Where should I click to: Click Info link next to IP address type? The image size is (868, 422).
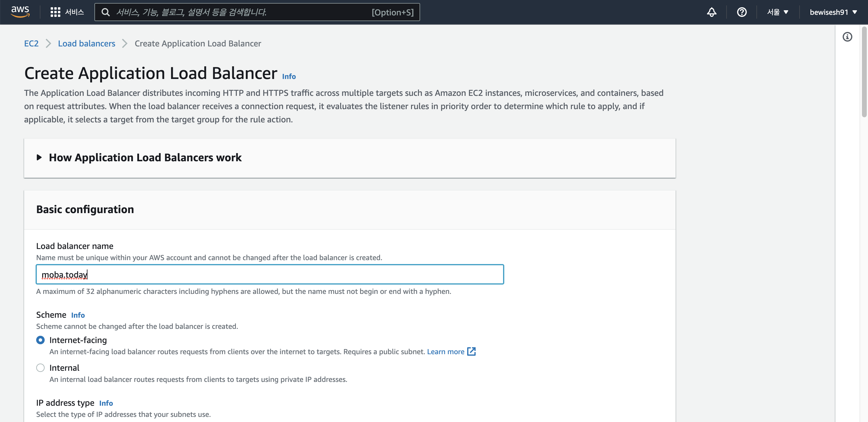tap(106, 403)
